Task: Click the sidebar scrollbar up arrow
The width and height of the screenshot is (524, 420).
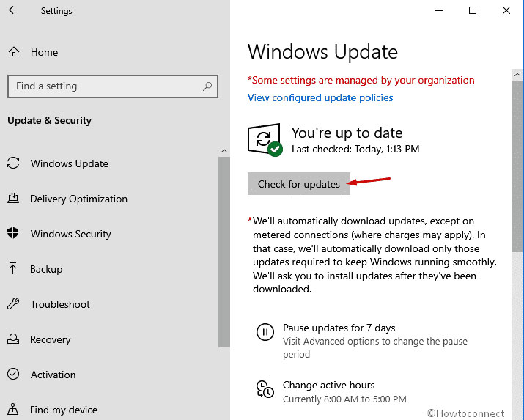Action: tap(224, 151)
